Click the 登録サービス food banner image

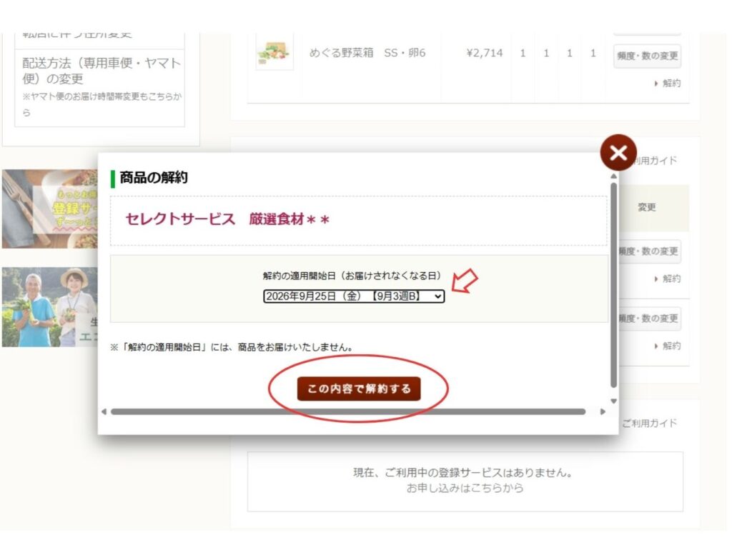coord(50,209)
